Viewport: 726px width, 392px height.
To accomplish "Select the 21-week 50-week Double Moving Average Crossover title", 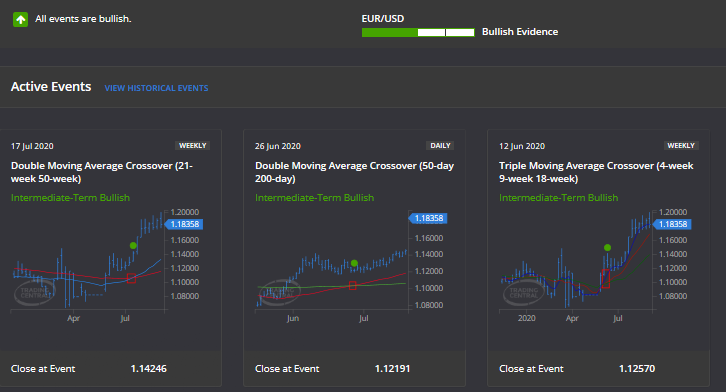I will (102, 172).
